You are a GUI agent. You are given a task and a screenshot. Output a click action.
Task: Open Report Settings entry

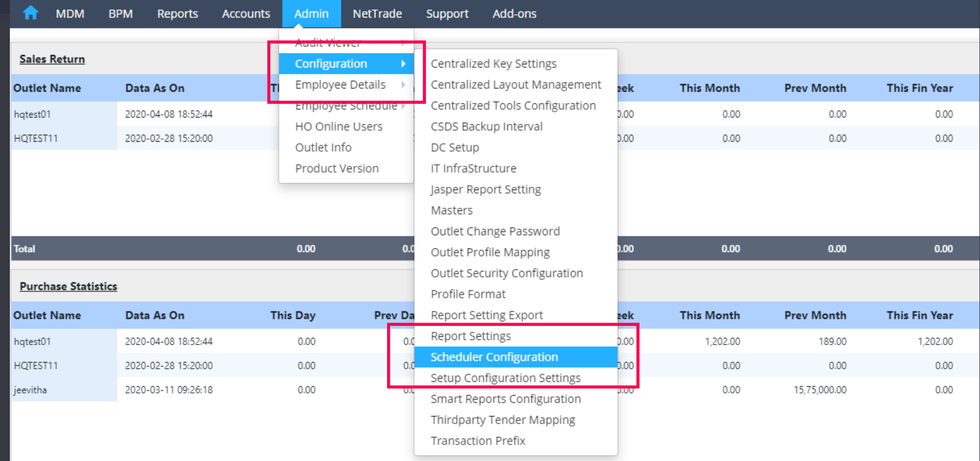[471, 336]
